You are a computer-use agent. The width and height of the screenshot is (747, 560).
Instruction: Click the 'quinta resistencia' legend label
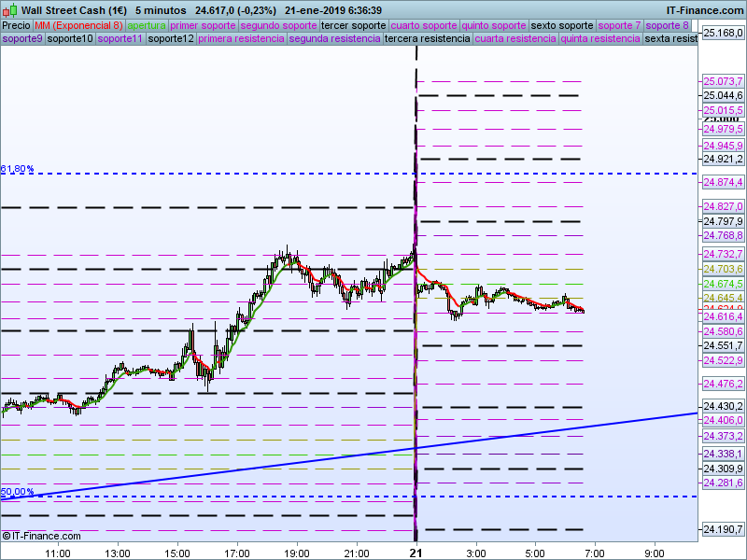click(x=600, y=39)
